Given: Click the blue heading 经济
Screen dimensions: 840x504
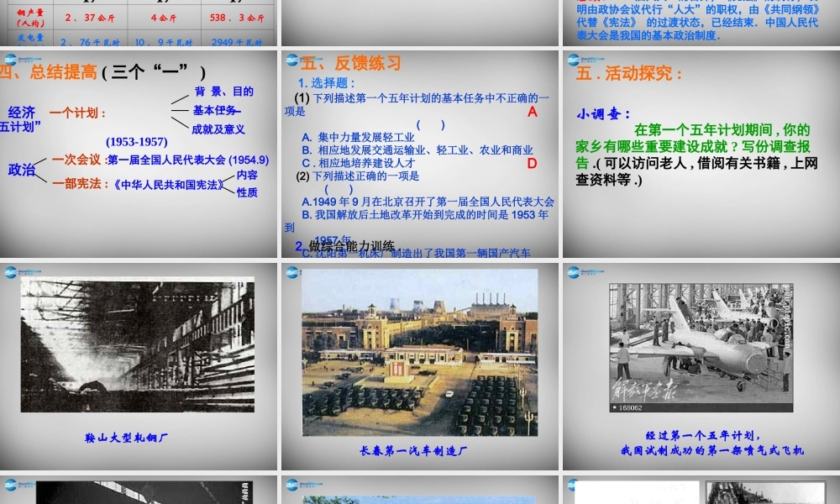Looking at the screenshot, I should [22, 113].
